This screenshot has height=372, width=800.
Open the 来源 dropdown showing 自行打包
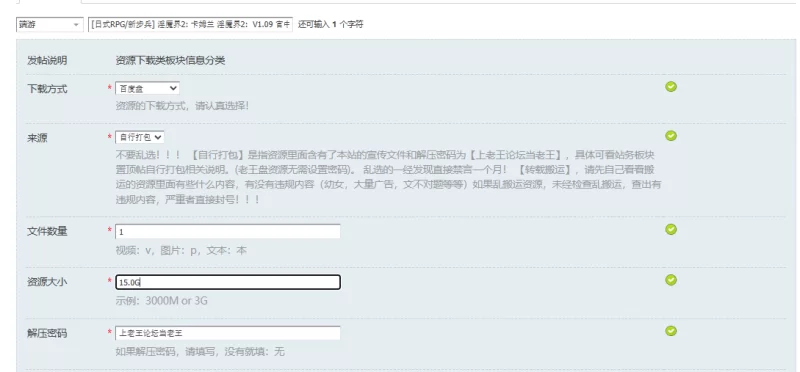point(139,137)
